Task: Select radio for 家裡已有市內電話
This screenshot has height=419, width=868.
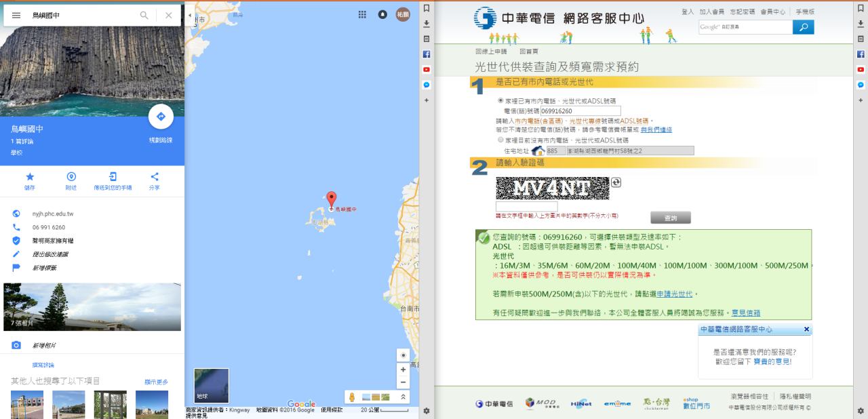Action: click(x=501, y=101)
